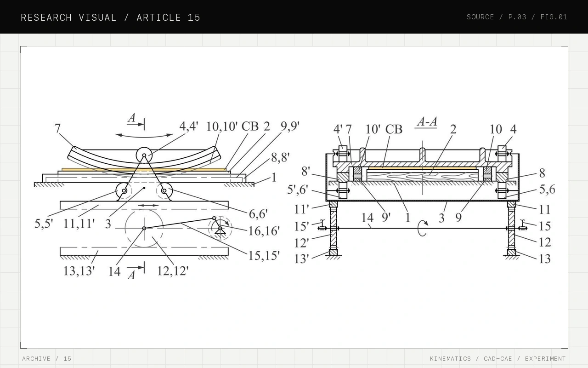
Task: Select the "10,10'" callout label
Action: [x=222, y=126]
